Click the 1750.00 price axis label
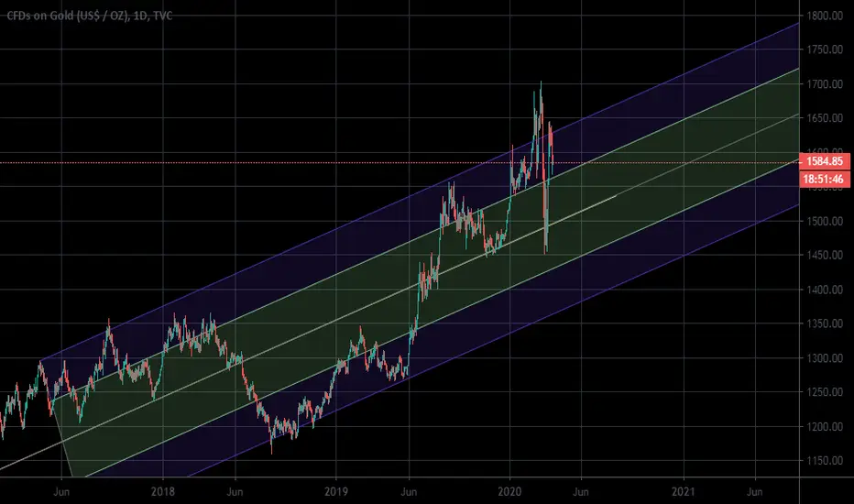Screen dimensions: 854x504 click(824, 49)
